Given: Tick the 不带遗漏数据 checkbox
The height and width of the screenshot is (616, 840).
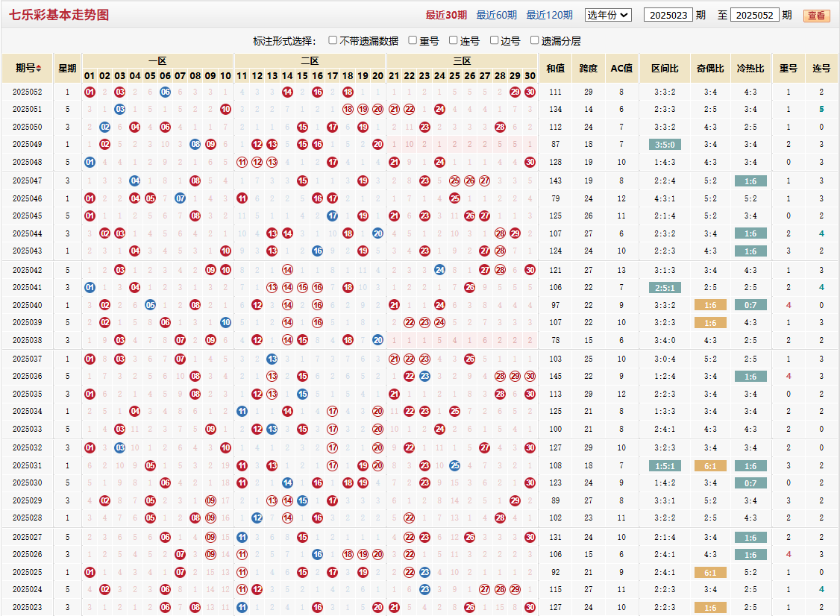Looking at the screenshot, I should (333, 40).
